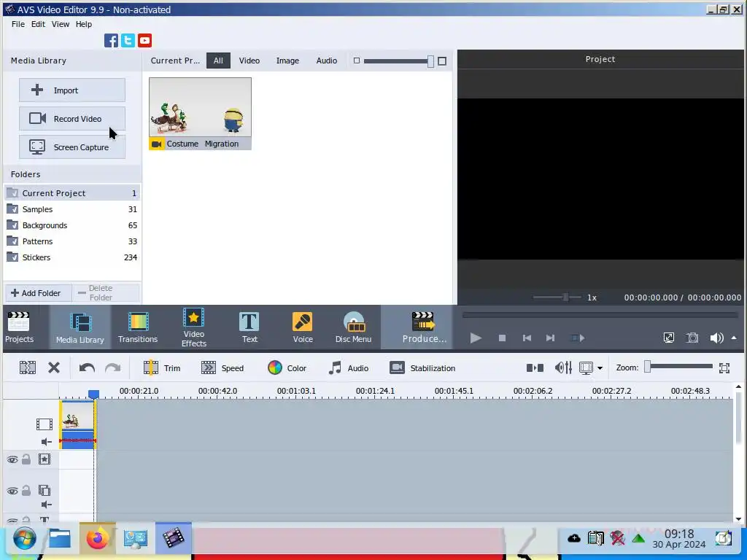747x560 pixels.
Task: Open the Edit menu
Action: [38, 24]
